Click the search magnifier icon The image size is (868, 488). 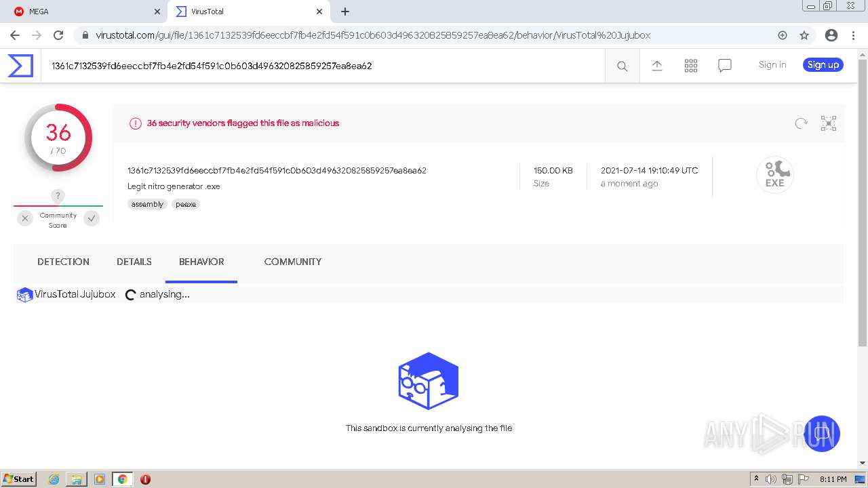[622, 66]
